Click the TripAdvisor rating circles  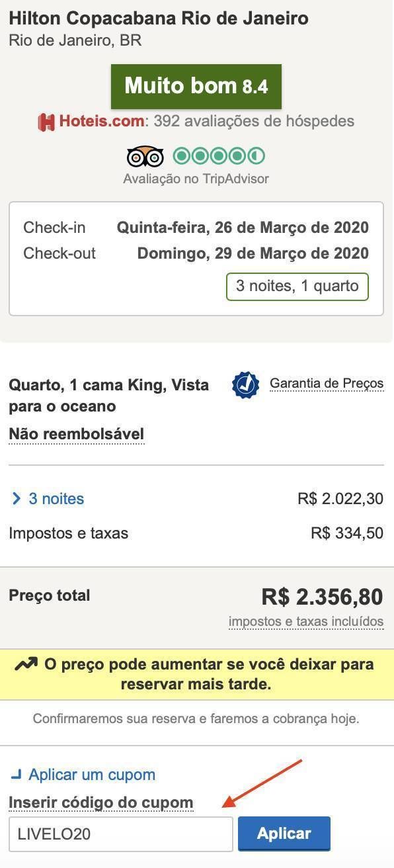pos(219,157)
